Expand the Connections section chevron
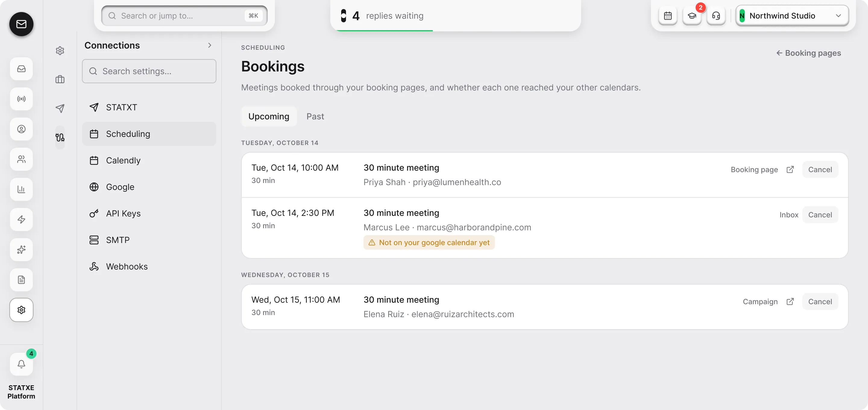The image size is (868, 410). [209, 45]
